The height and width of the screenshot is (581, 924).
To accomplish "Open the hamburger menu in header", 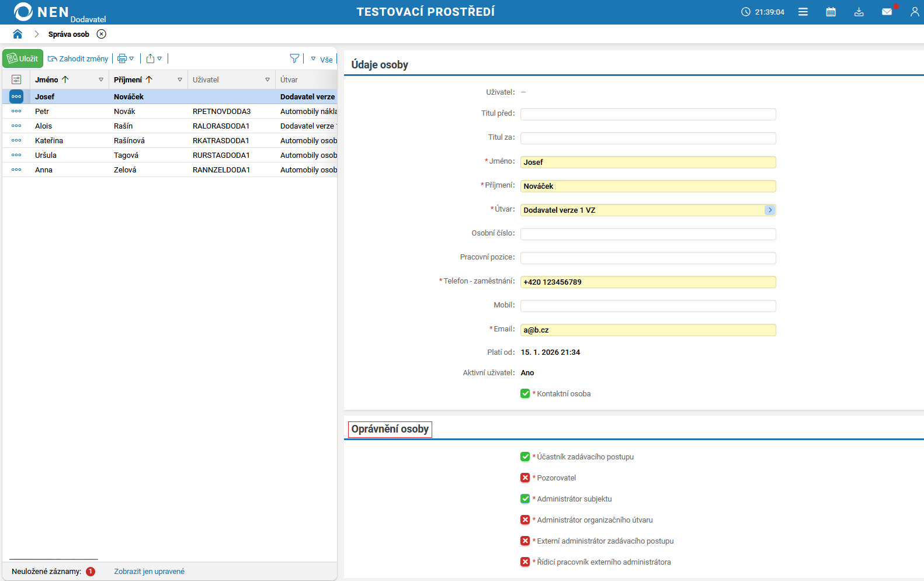I will (x=803, y=12).
